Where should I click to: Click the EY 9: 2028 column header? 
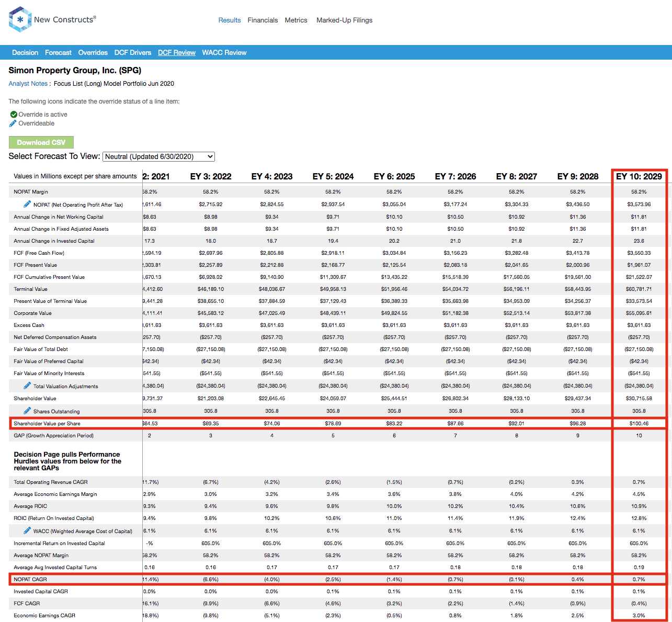[578, 177]
